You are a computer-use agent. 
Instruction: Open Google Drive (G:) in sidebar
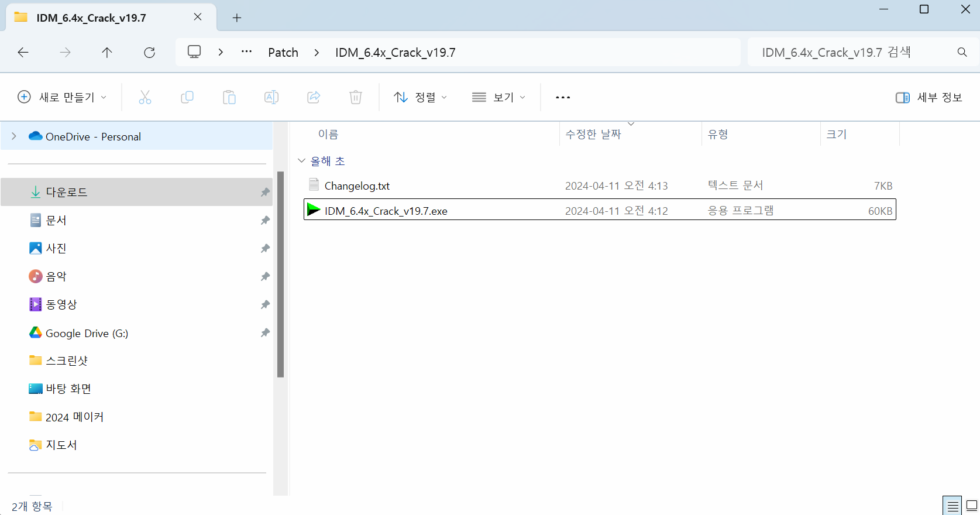tap(136, 333)
